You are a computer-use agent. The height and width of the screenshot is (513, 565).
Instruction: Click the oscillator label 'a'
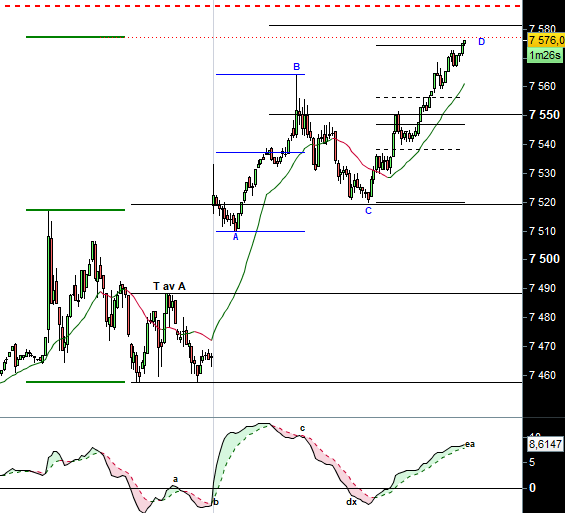click(x=175, y=479)
